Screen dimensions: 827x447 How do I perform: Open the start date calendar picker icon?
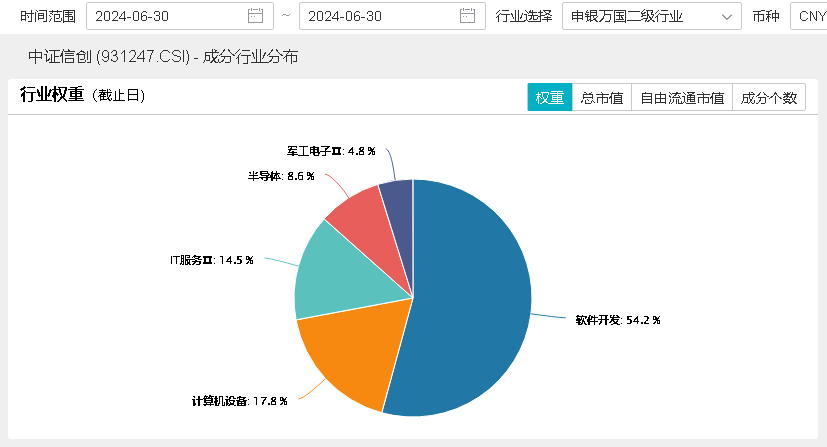pos(255,16)
